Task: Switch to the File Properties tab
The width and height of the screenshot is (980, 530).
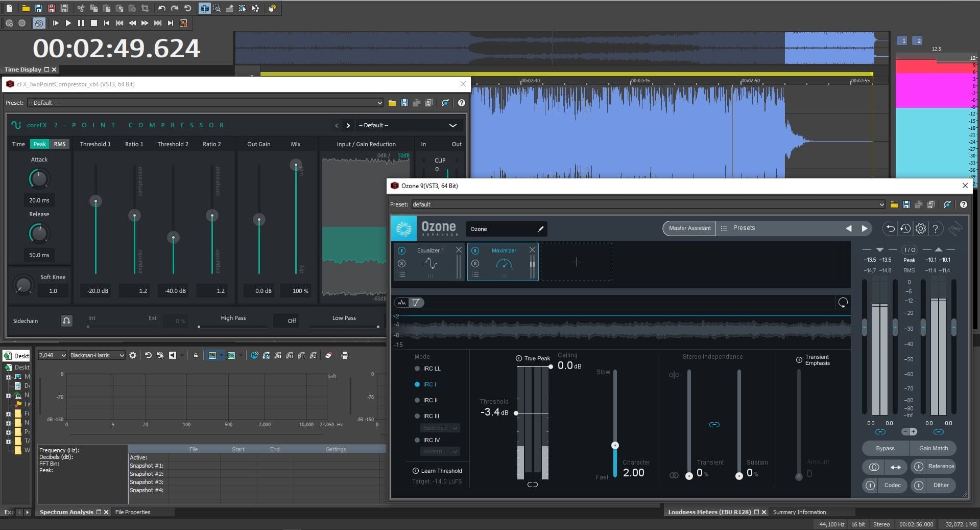Action: (133, 512)
